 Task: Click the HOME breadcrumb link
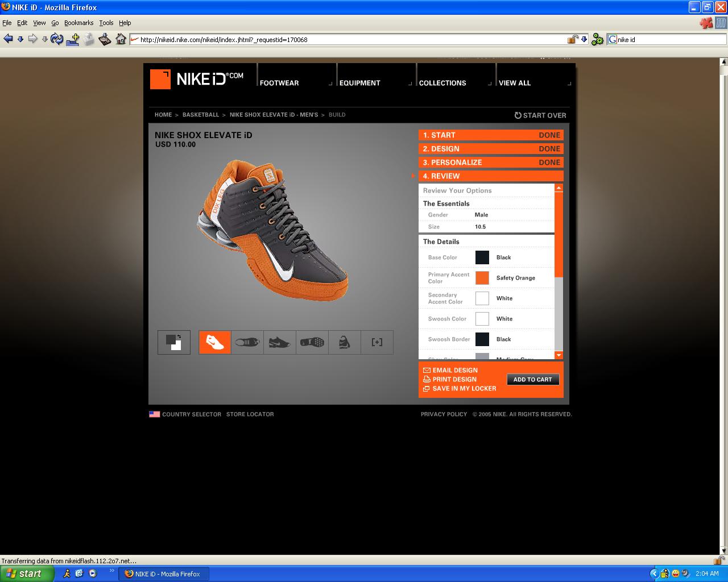pyautogui.click(x=163, y=115)
